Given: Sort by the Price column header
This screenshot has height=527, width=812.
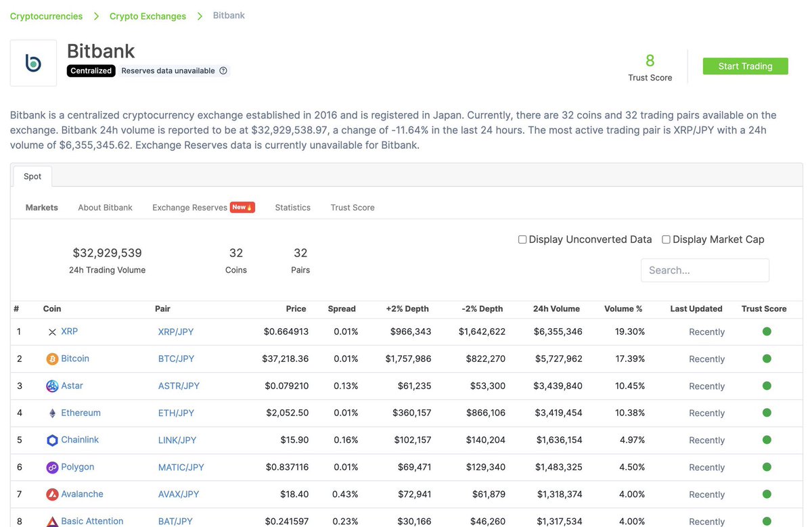Looking at the screenshot, I should coord(296,308).
